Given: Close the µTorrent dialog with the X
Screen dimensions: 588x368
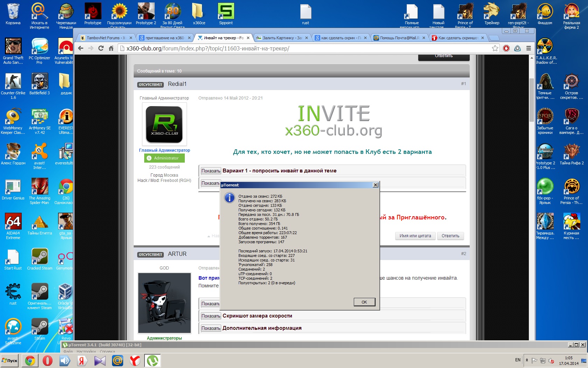Looking at the screenshot, I should tap(376, 185).
